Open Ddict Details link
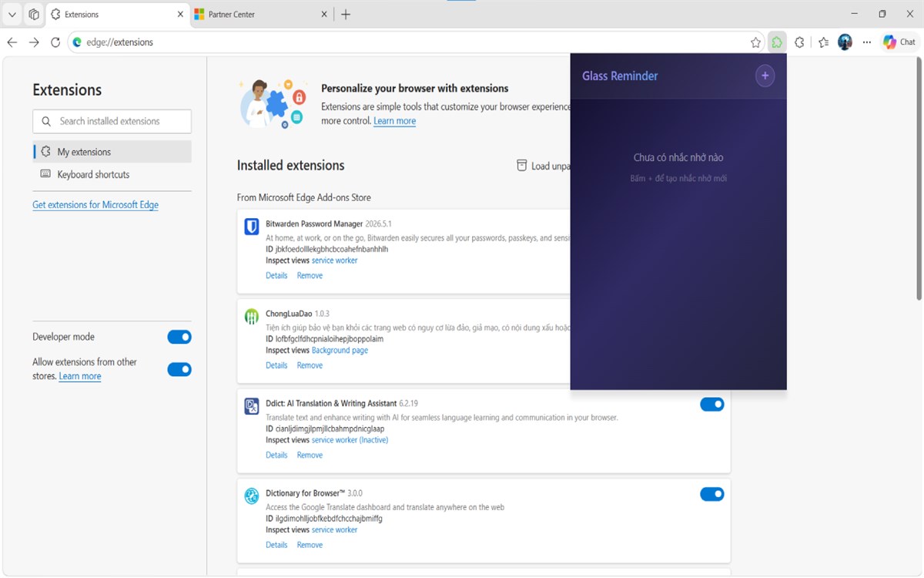The height and width of the screenshot is (578, 924). (276, 455)
